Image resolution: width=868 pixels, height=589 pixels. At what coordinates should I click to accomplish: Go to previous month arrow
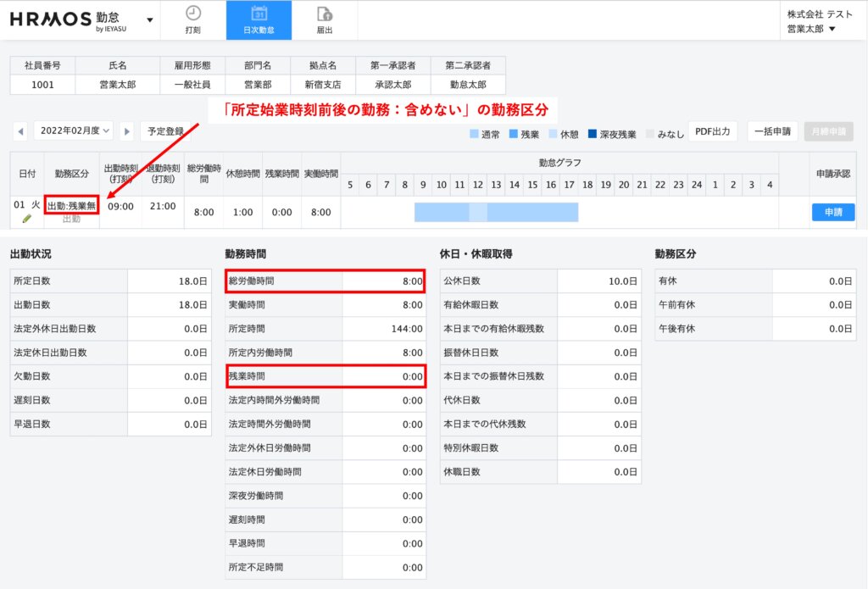(x=21, y=131)
